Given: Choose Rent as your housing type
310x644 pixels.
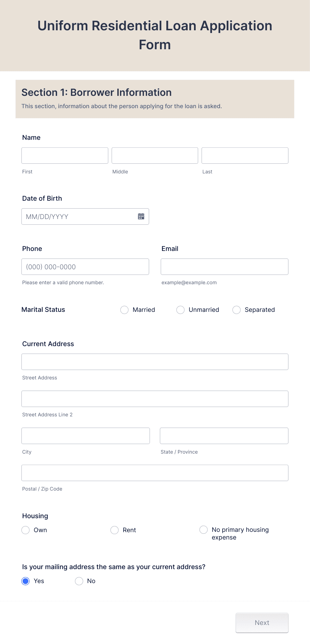Looking at the screenshot, I should click(114, 530).
